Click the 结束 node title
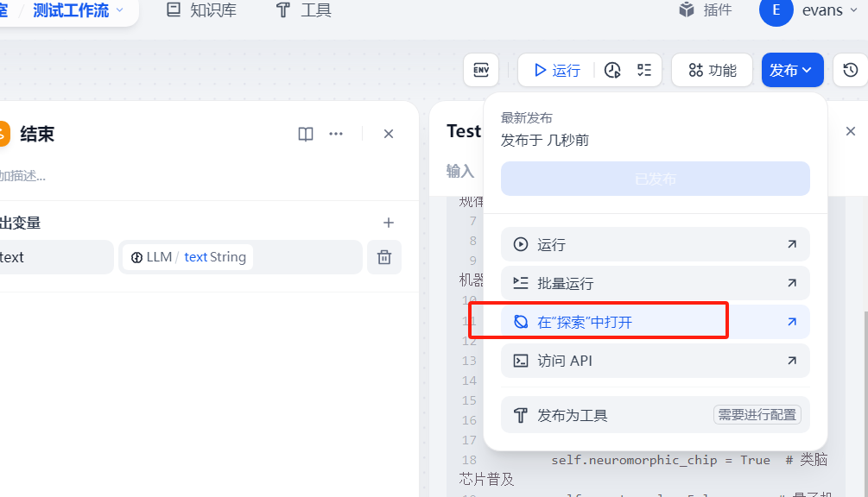 (37, 134)
